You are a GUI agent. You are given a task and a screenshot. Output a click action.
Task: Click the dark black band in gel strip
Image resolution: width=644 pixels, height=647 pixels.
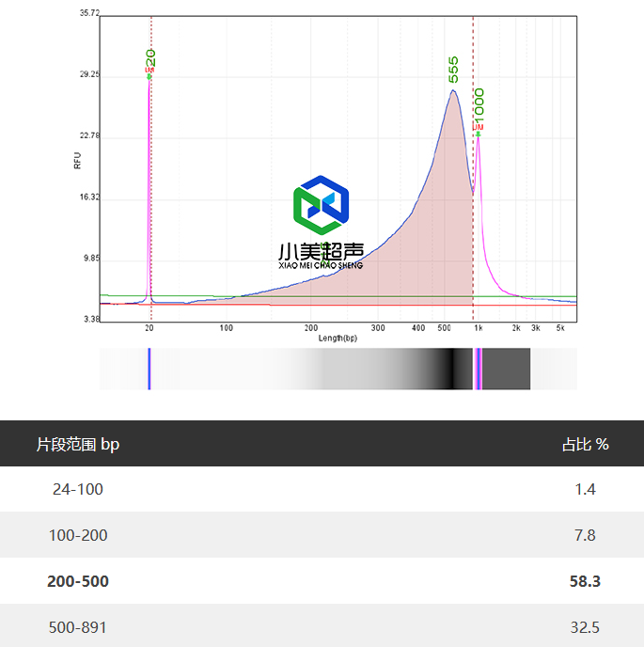click(x=462, y=369)
